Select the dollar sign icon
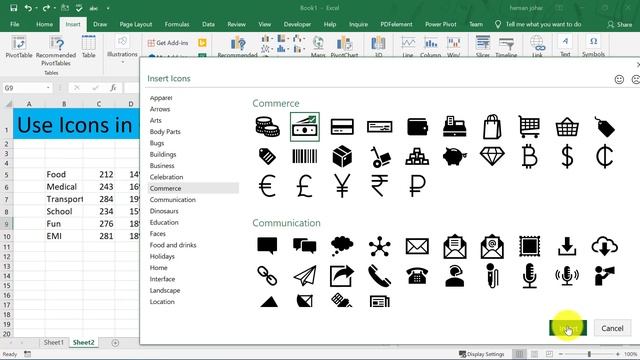The height and width of the screenshot is (360, 640). (x=567, y=156)
